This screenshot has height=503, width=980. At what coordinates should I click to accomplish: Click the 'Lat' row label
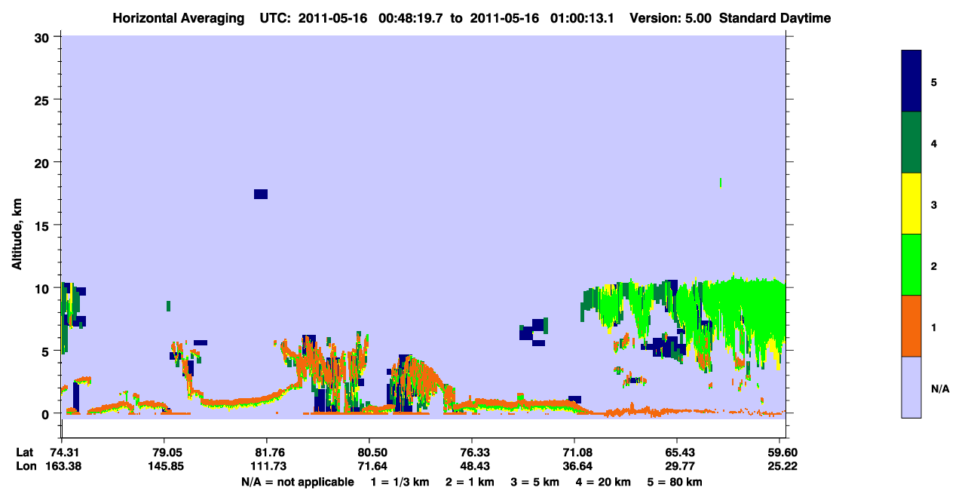point(25,452)
